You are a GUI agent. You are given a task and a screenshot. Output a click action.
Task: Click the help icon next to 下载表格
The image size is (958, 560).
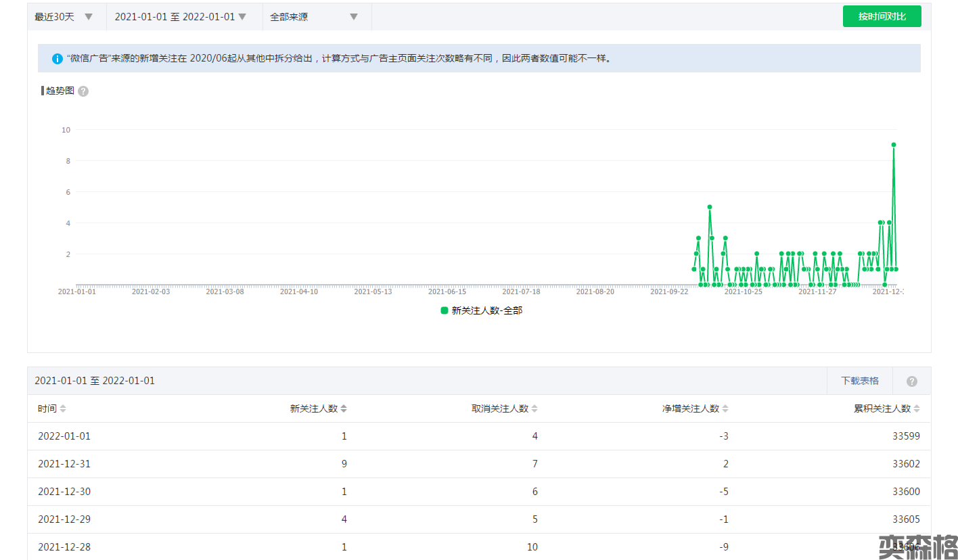pos(911,381)
